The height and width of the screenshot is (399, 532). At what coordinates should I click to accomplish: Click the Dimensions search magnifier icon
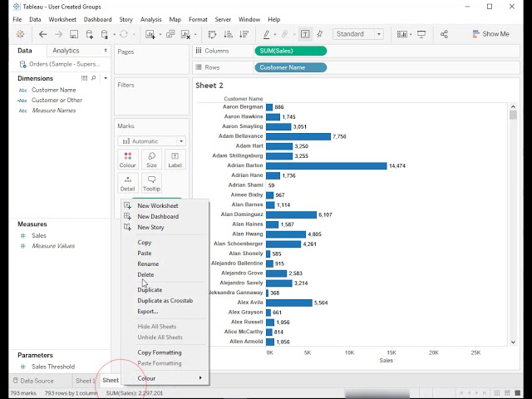click(x=94, y=78)
